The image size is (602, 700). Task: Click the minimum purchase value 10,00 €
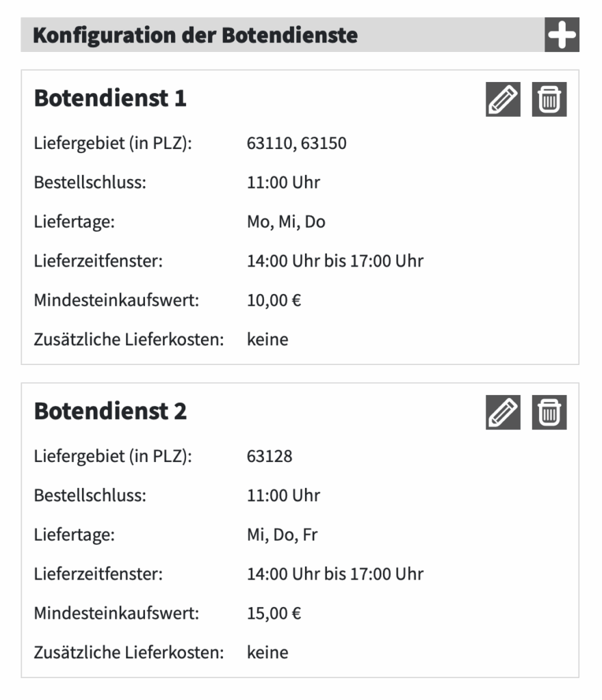pyautogui.click(x=274, y=300)
